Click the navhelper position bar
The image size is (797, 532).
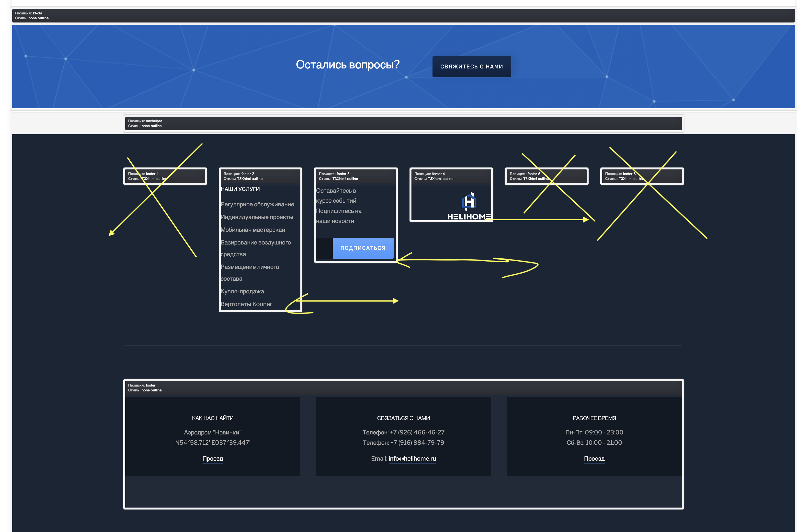coord(403,123)
